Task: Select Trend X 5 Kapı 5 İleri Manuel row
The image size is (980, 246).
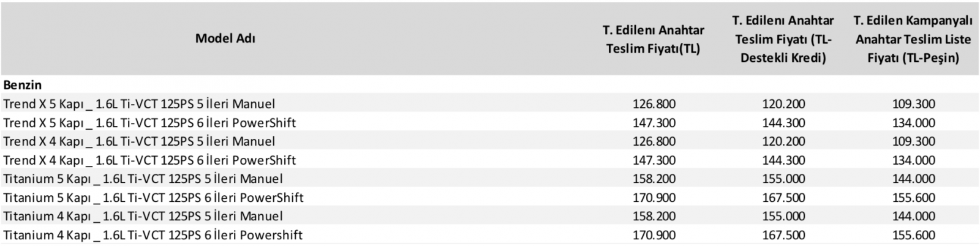Action: click(490, 104)
